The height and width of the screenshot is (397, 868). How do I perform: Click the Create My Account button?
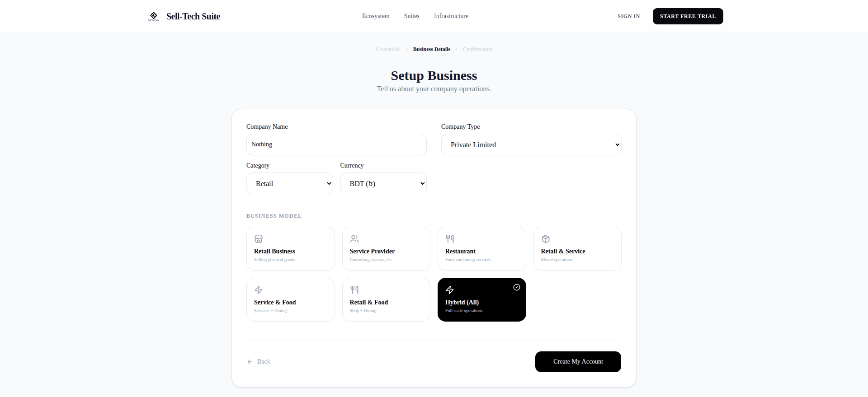pyautogui.click(x=578, y=362)
